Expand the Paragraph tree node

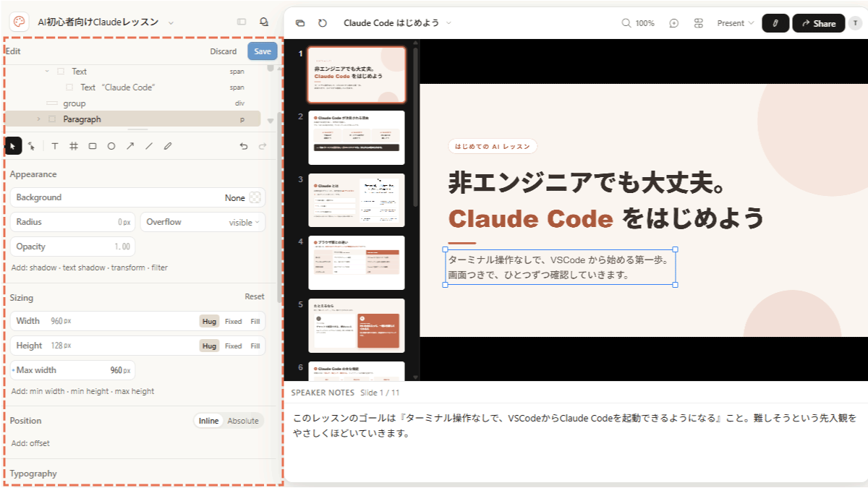[38, 119]
